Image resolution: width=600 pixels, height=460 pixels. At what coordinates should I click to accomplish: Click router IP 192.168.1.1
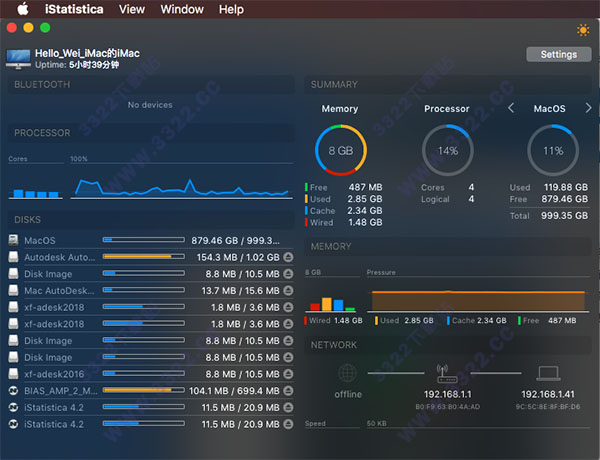click(447, 394)
